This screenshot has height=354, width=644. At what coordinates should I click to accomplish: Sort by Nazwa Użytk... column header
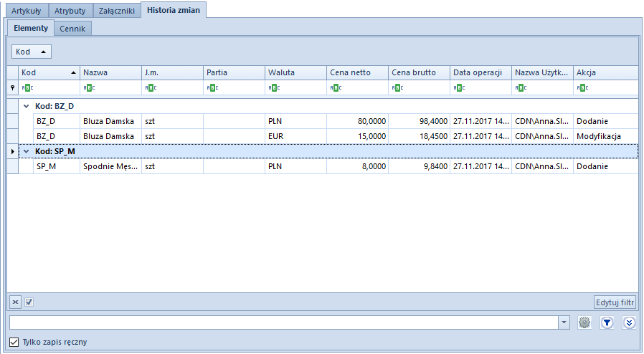pyautogui.click(x=542, y=72)
